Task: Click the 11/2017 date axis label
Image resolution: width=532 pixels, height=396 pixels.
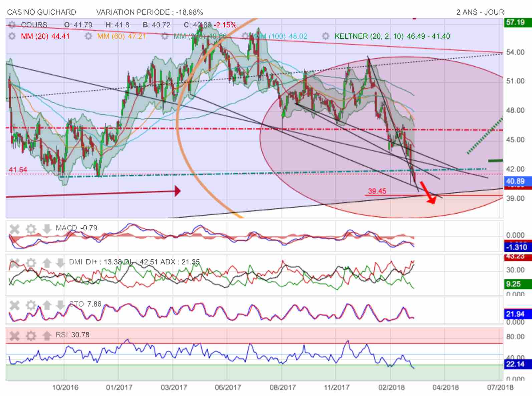Action: point(336,388)
